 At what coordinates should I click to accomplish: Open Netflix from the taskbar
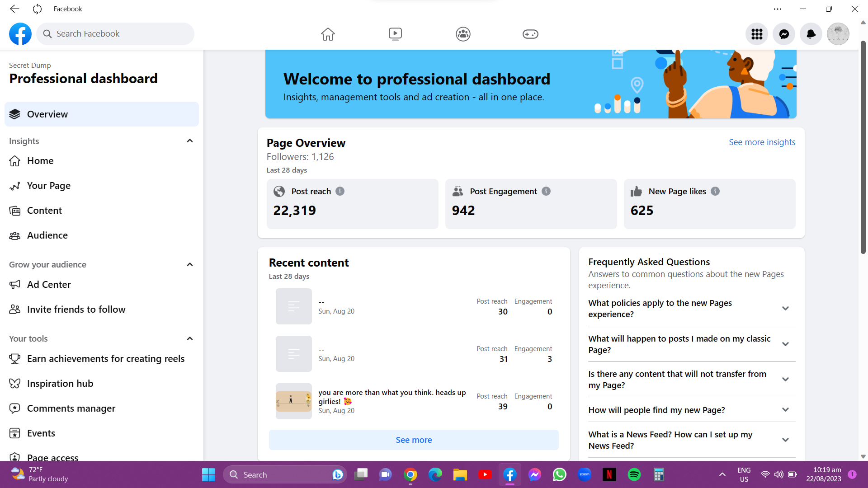tap(609, 474)
